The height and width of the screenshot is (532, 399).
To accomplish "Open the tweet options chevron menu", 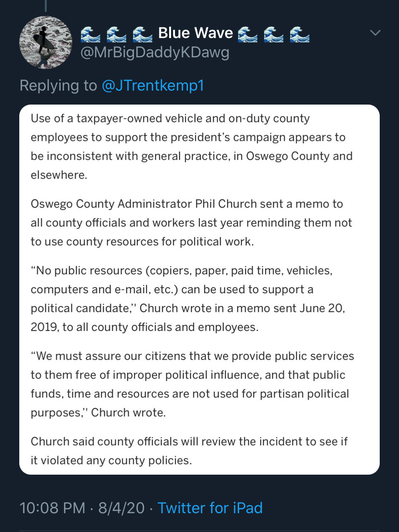I will pyautogui.click(x=375, y=33).
